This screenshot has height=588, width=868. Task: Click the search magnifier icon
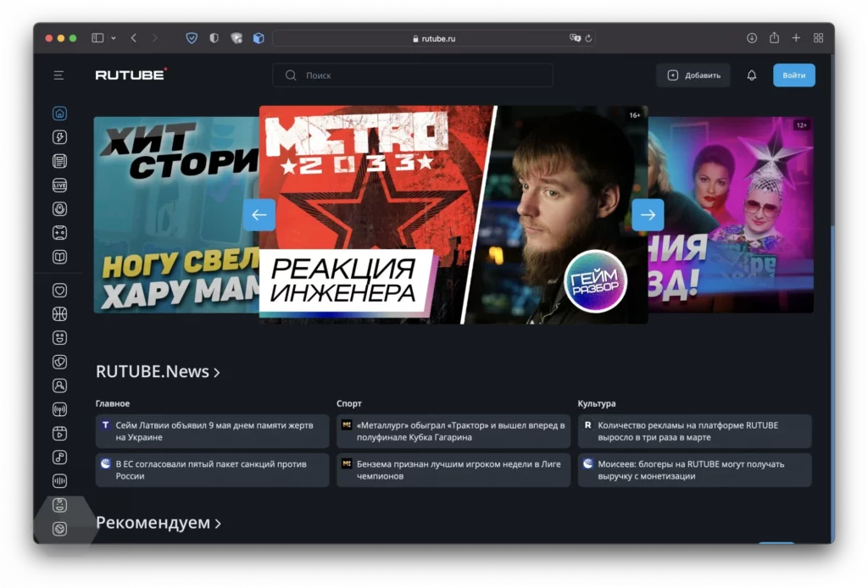click(291, 75)
